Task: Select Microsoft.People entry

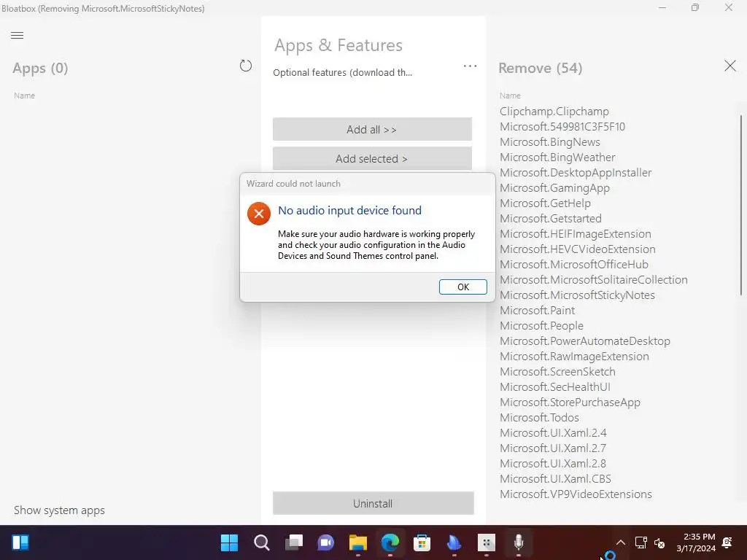Action: pyautogui.click(x=541, y=326)
